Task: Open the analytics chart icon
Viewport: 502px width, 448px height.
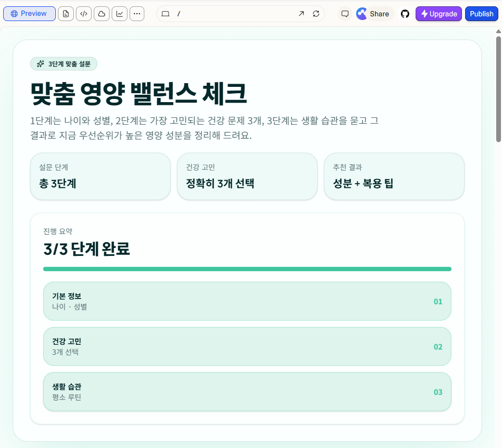Action: point(119,14)
